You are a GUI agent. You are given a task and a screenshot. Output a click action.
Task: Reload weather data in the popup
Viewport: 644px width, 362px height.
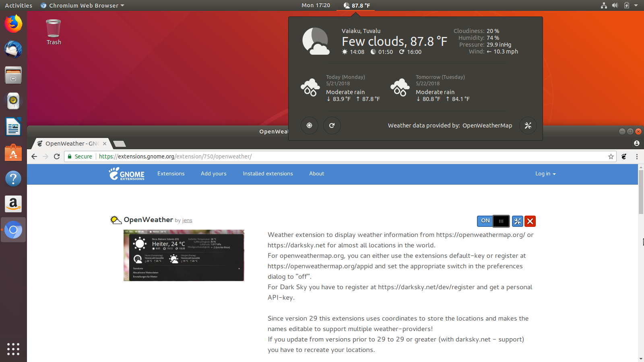(x=332, y=125)
